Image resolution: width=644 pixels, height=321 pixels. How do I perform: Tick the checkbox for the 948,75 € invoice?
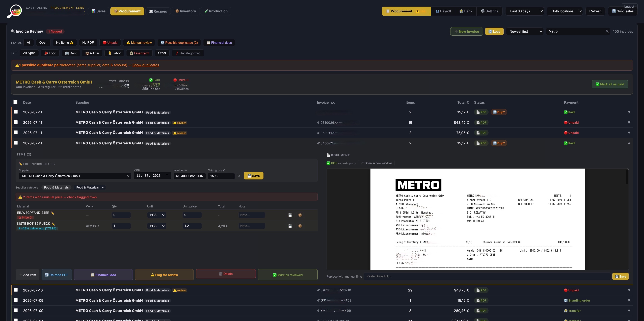pyautogui.click(x=16, y=290)
